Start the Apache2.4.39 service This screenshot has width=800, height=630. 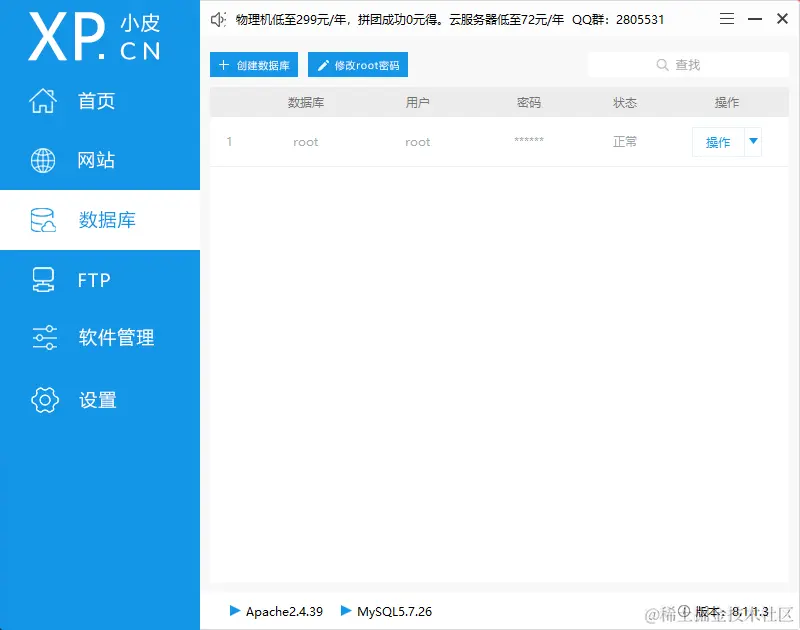pyautogui.click(x=278, y=611)
